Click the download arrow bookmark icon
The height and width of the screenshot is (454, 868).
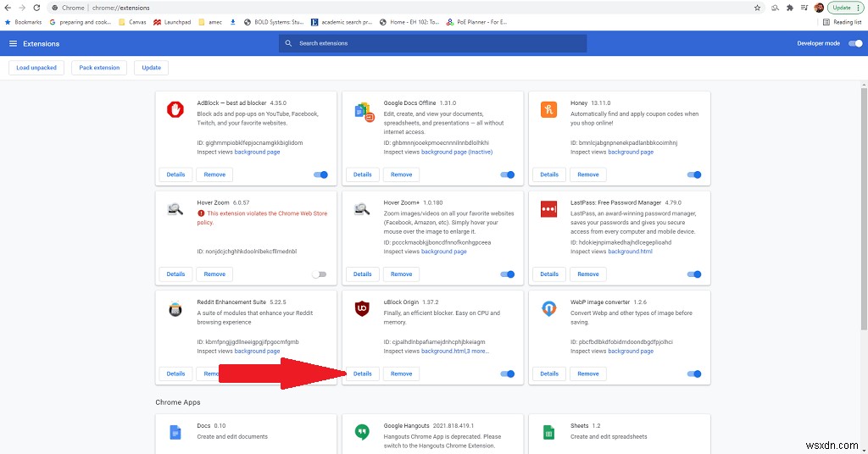click(x=232, y=22)
